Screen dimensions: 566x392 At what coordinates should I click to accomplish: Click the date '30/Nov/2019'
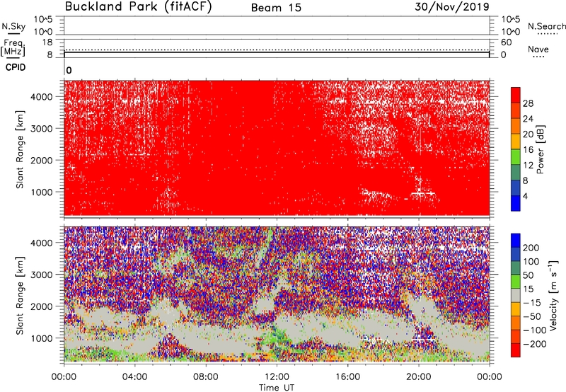452,7
